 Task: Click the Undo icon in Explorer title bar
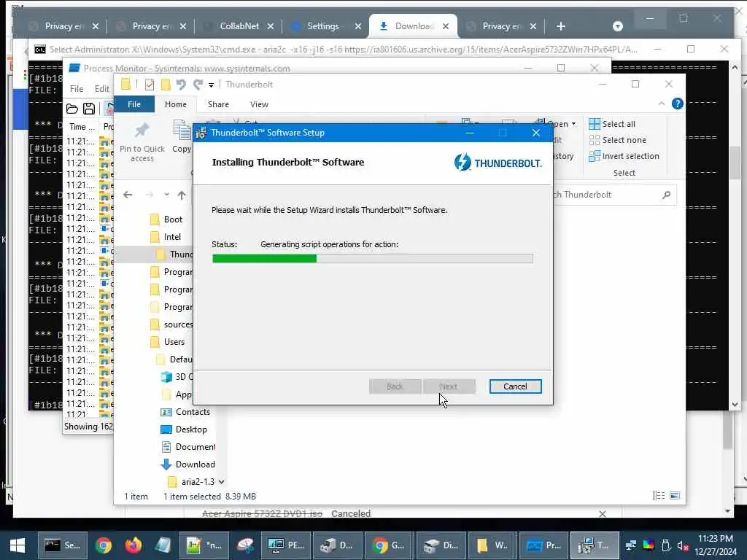(181, 85)
